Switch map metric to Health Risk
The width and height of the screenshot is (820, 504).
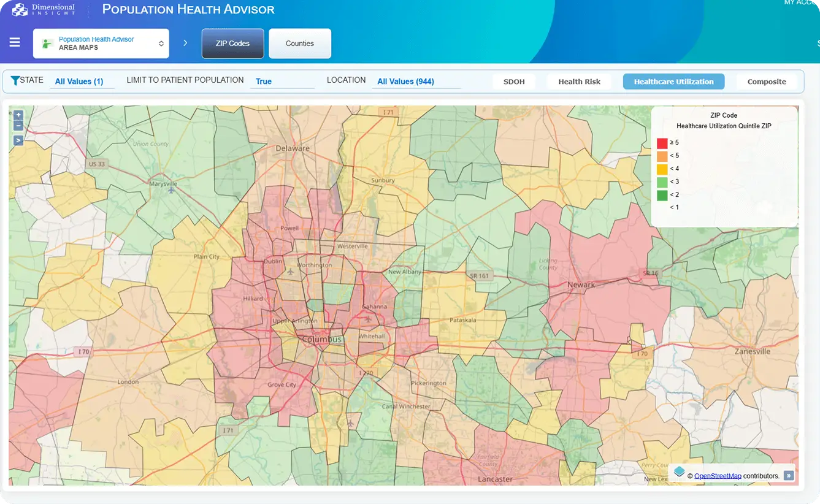point(579,82)
